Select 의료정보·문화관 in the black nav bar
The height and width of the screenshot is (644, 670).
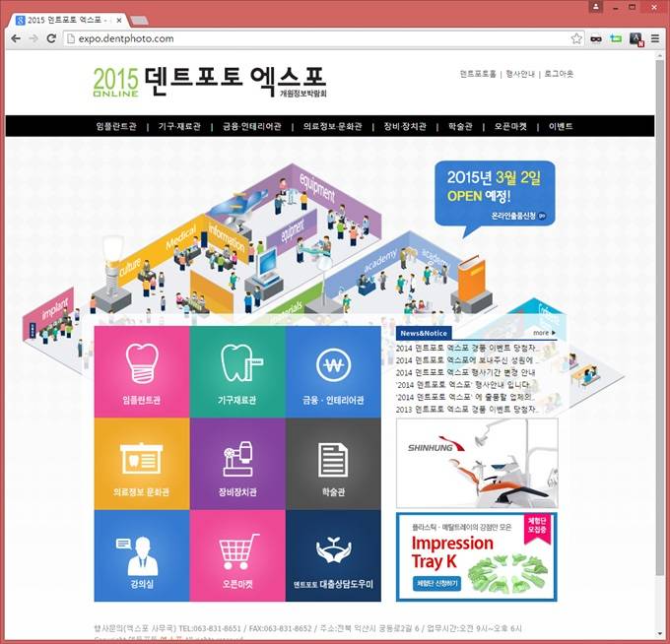[x=333, y=126]
